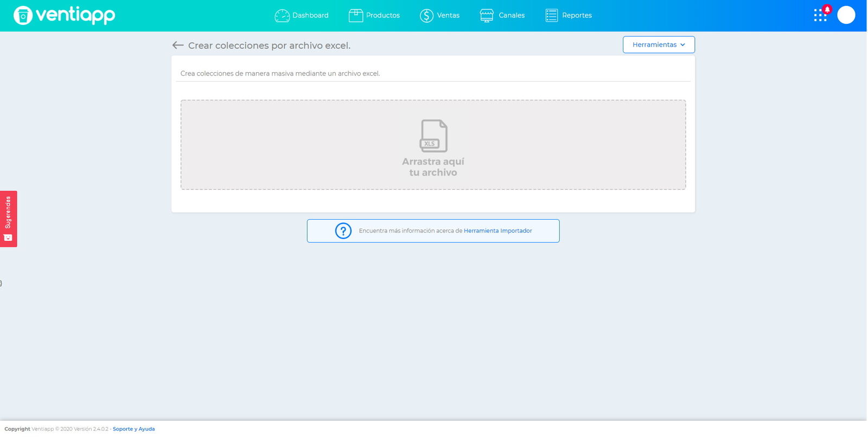Viewport: 868px width, 437px height.
Task: Click the 'Crea colecciones de manera masiva' description
Action: pyautogui.click(x=280, y=74)
